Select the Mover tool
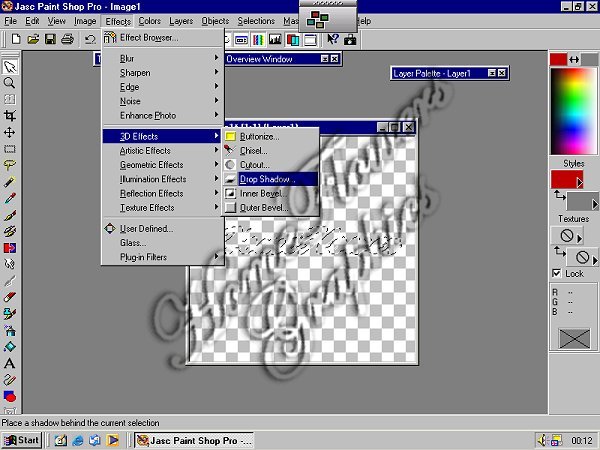 [x=10, y=132]
